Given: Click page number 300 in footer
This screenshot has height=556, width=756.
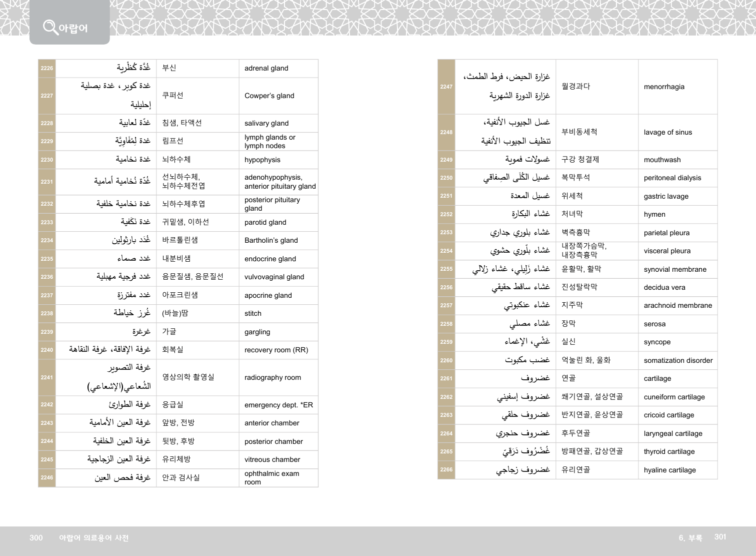Looking at the screenshot, I should coord(36,538).
